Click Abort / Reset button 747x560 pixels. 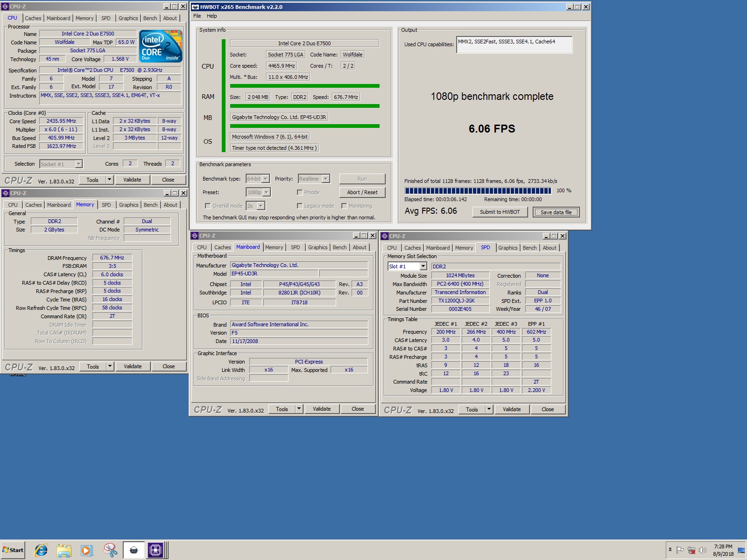tap(362, 192)
